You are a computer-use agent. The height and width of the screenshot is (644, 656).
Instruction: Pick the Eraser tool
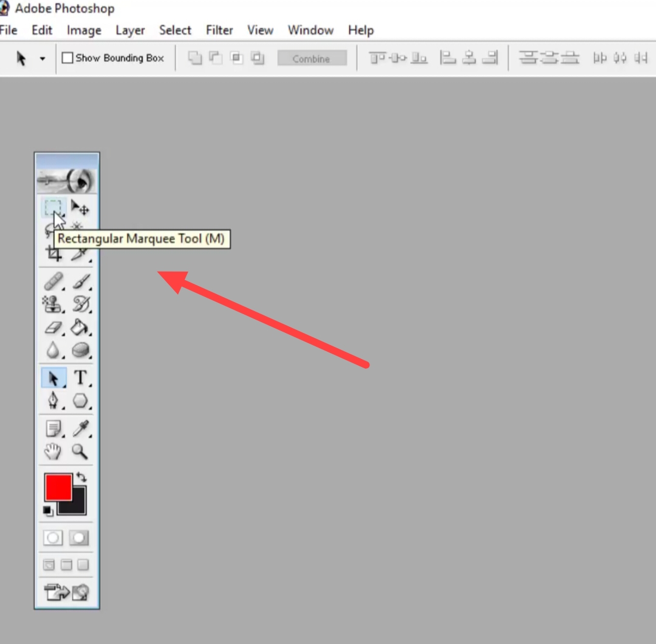point(53,327)
